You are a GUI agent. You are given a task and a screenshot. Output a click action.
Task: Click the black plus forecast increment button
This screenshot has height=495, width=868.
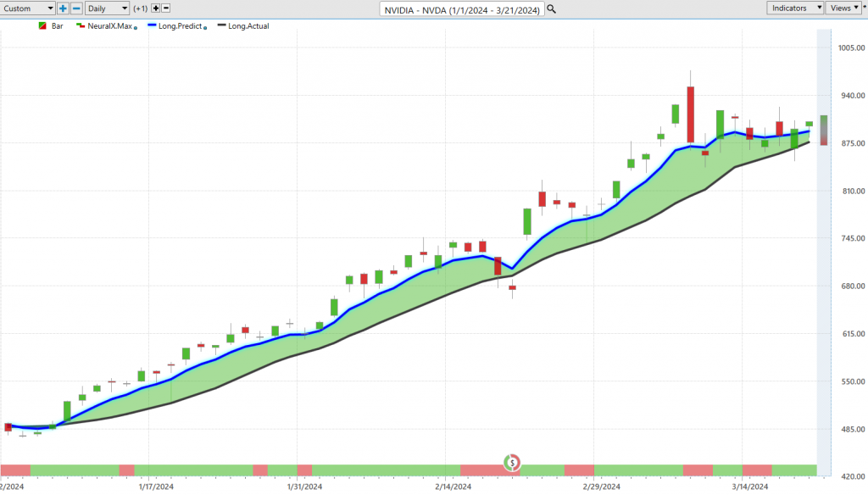(155, 8)
